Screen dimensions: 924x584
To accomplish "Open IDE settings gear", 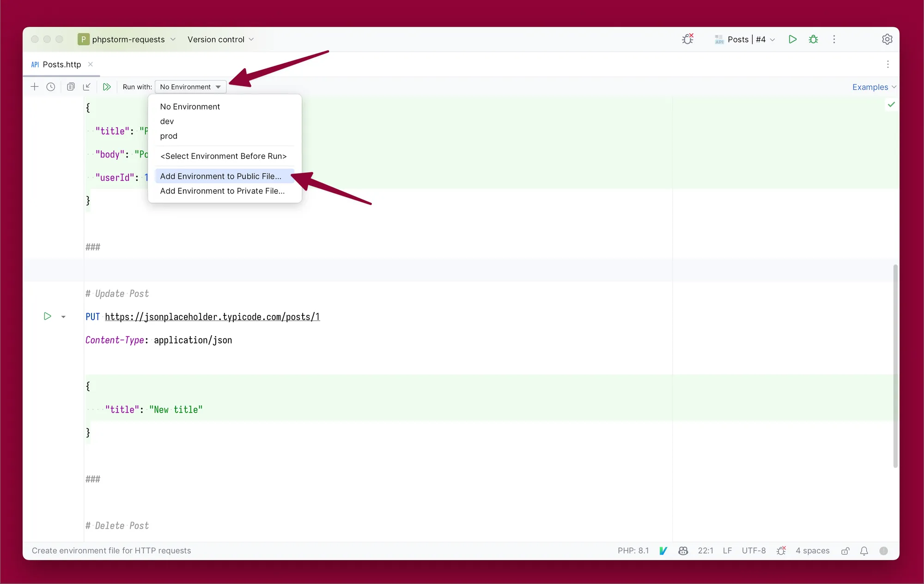I will pos(887,39).
